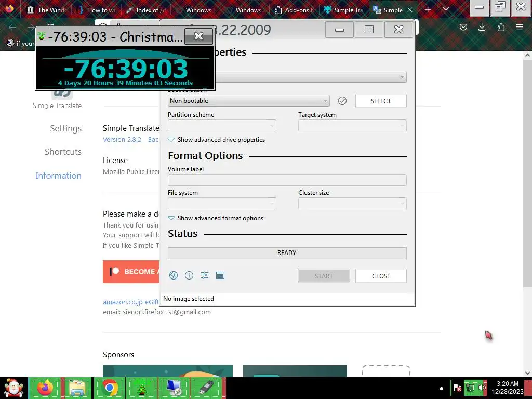Open the Version 2.8.2 link
The image size is (532, 399).
pyautogui.click(x=122, y=139)
